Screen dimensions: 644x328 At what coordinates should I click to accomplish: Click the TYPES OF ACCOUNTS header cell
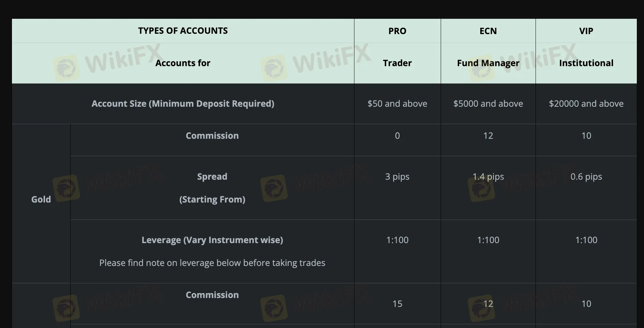183,31
